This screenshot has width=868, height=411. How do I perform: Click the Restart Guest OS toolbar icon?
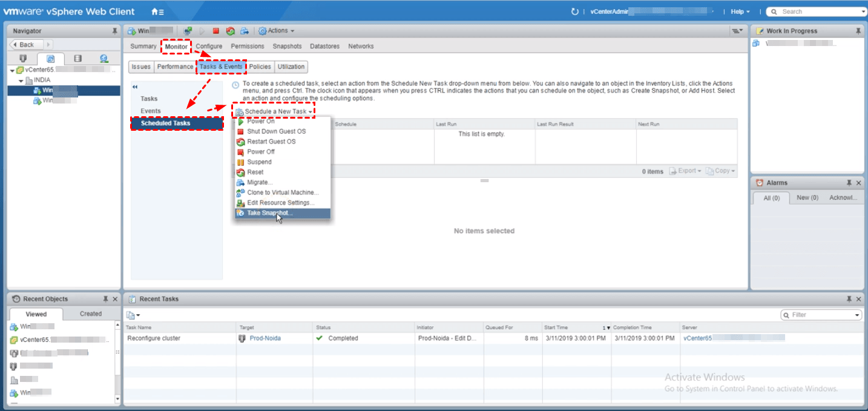(x=230, y=31)
